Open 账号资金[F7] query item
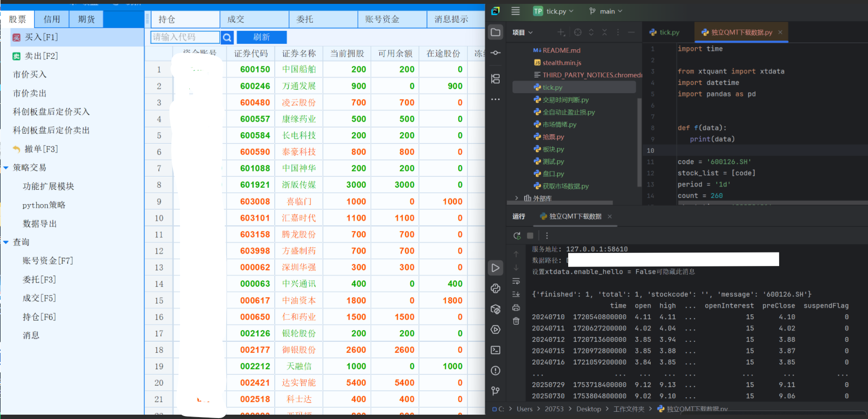The width and height of the screenshot is (868, 419). click(x=47, y=261)
